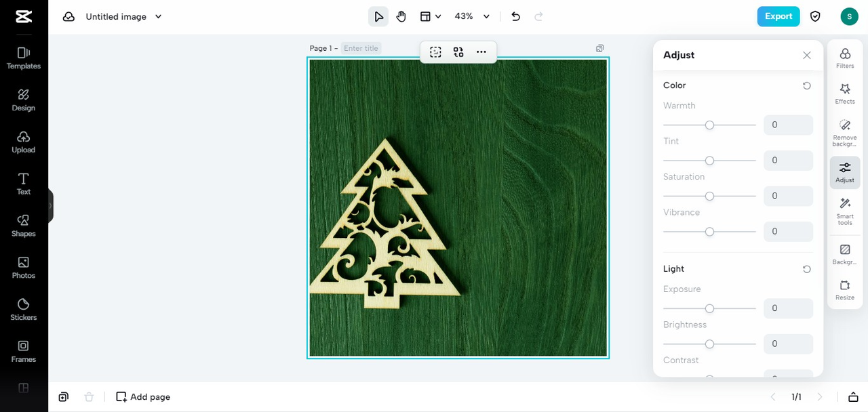Click the Vibrance slider handle
The height and width of the screenshot is (412, 868).
(709, 232)
